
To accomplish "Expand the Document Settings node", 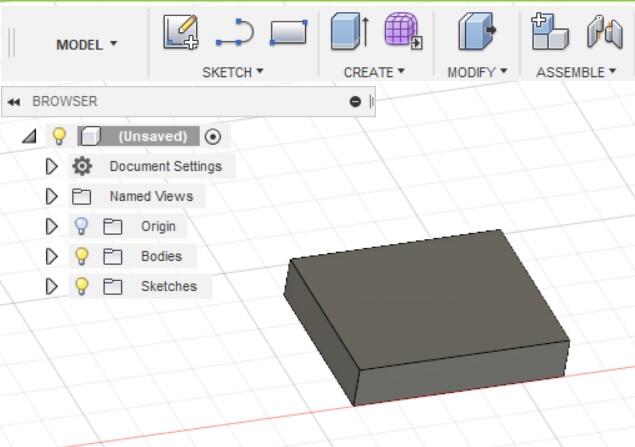I will [51, 166].
